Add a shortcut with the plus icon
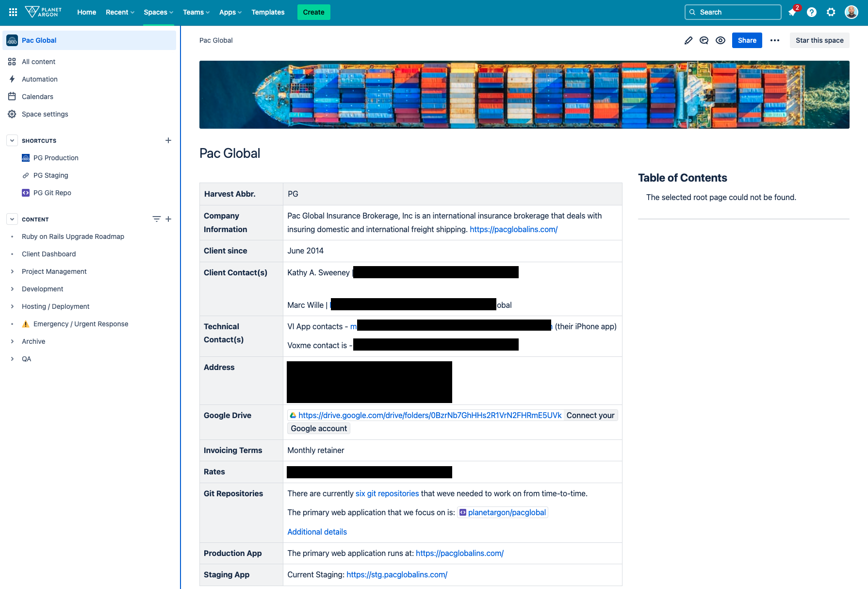Viewport: 868px width, 589px height. (168, 140)
